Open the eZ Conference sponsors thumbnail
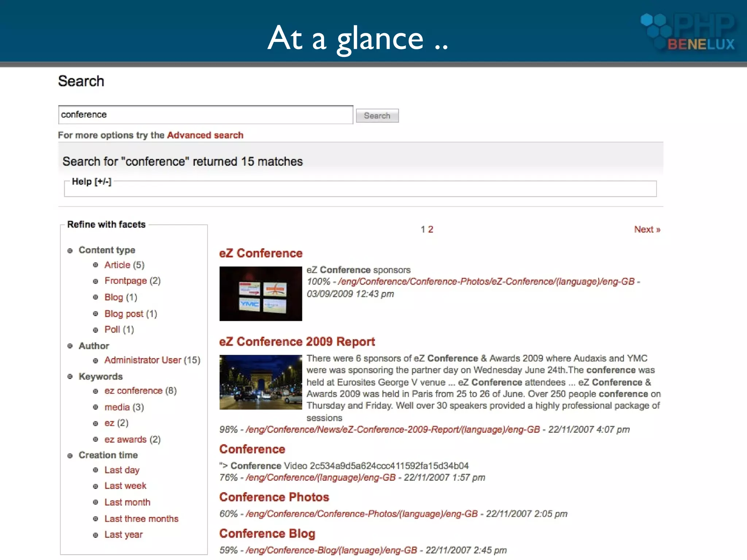747x560 pixels. [x=260, y=293]
